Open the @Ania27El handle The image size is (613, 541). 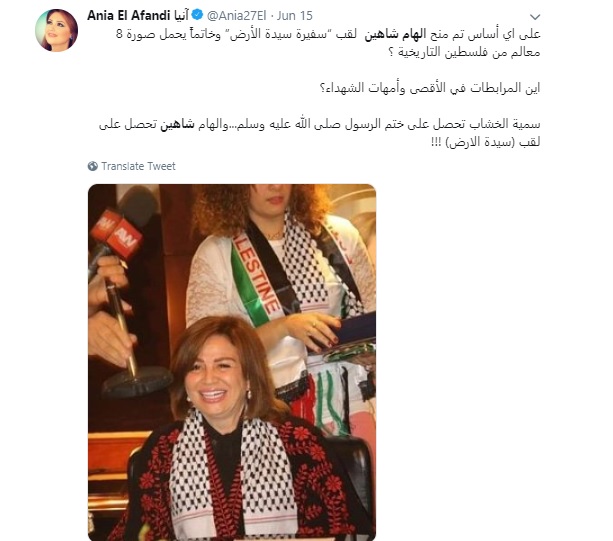click(x=237, y=16)
